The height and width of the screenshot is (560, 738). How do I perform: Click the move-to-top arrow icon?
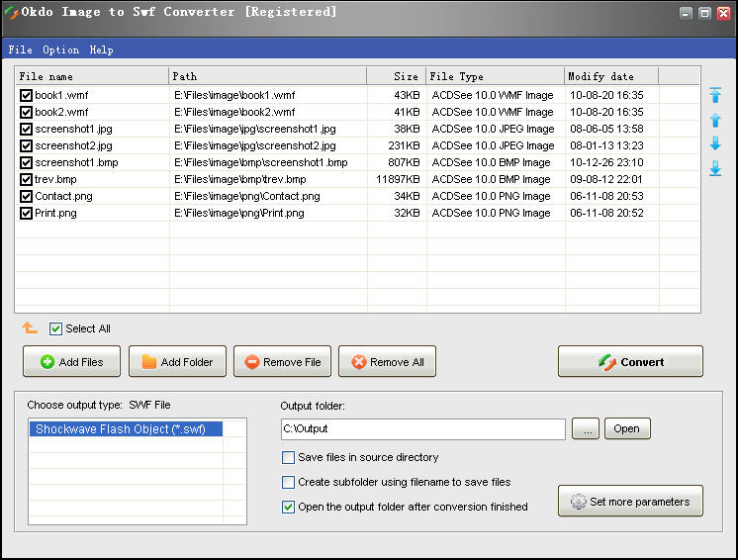[715, 96]
